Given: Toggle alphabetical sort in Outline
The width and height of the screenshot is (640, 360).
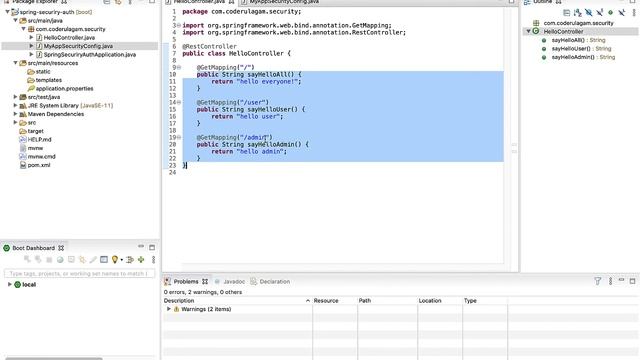Looking at the screenshot, I should [578, 13].
